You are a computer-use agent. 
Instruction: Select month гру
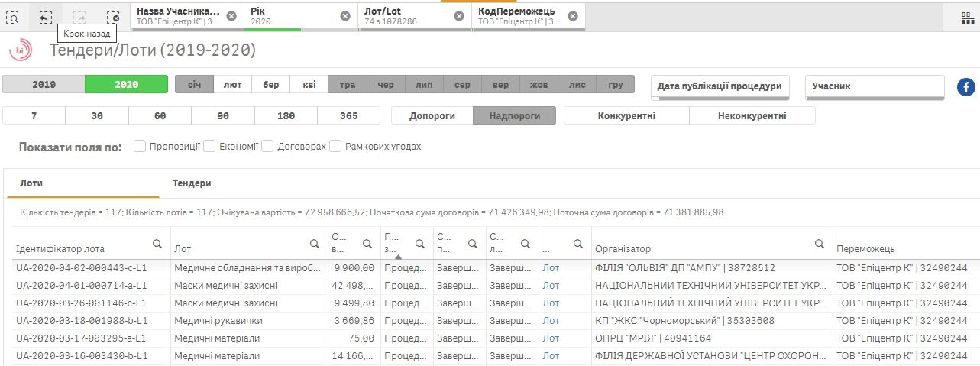pos(616,85)
